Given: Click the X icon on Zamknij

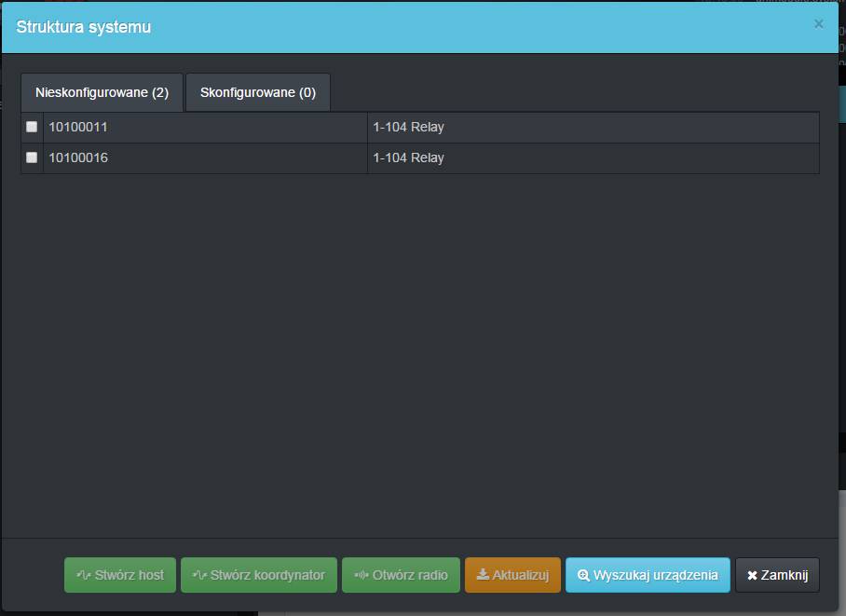Looking at the screenshot, I should tap(752, 576).
